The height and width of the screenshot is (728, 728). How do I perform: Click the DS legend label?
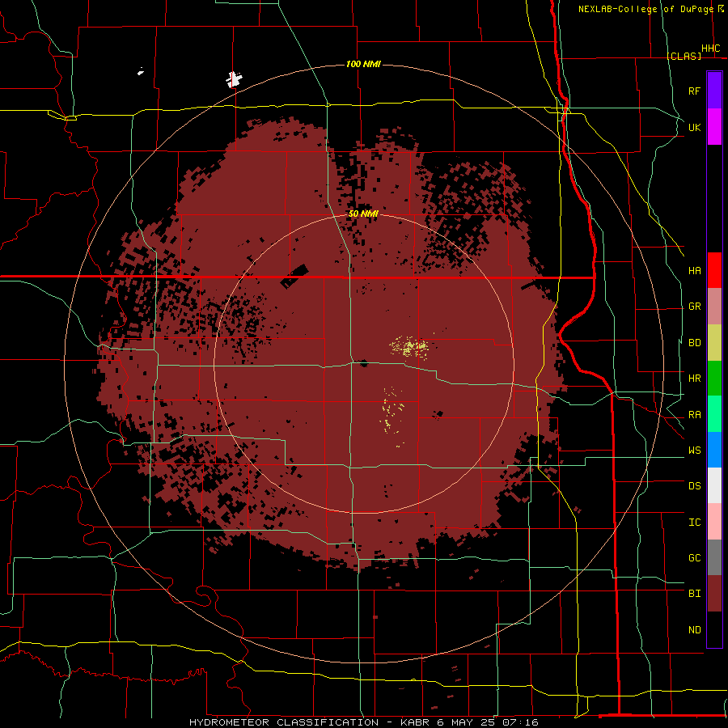pyautogui.click(x=695, y=486)
